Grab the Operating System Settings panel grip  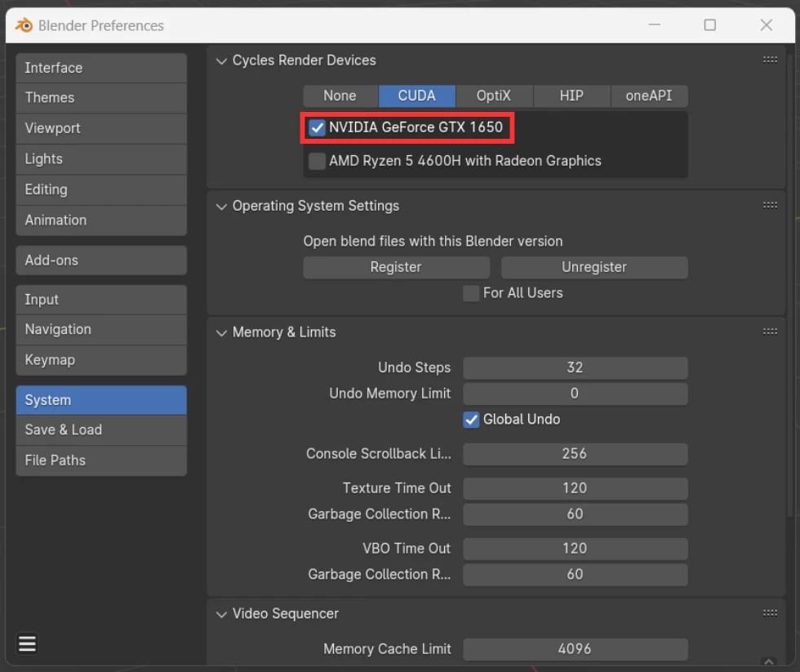(x=770, y=205)
